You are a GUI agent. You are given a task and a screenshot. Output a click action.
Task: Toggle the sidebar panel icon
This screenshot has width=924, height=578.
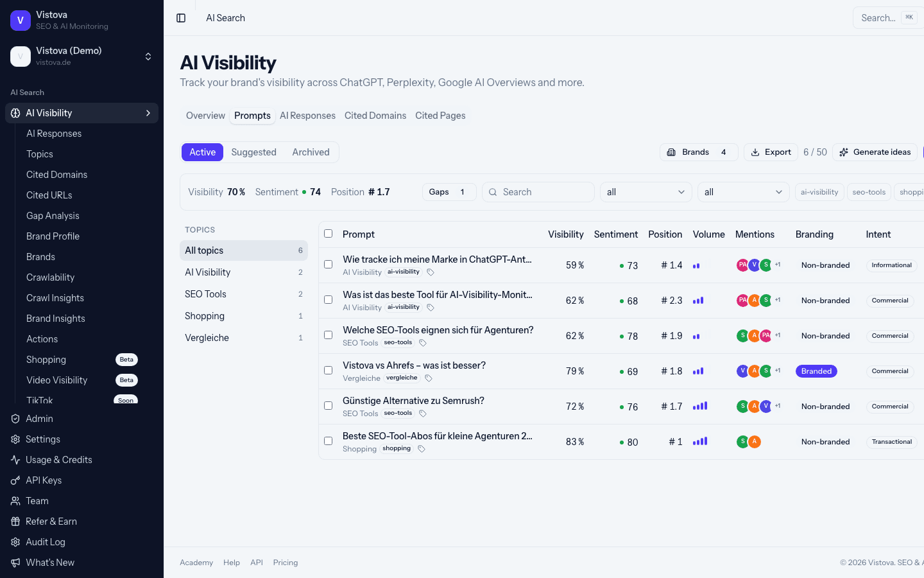click(x=181, y=18)
